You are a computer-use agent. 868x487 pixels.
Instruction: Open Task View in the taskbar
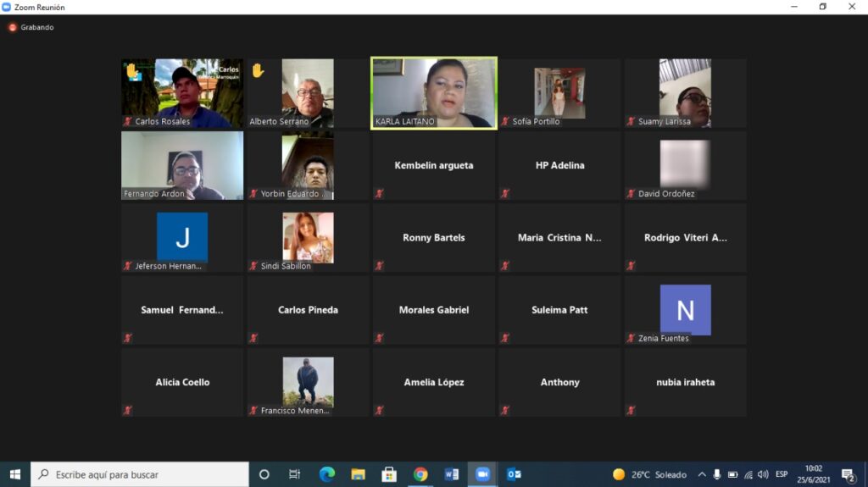[x=294, y=474]
